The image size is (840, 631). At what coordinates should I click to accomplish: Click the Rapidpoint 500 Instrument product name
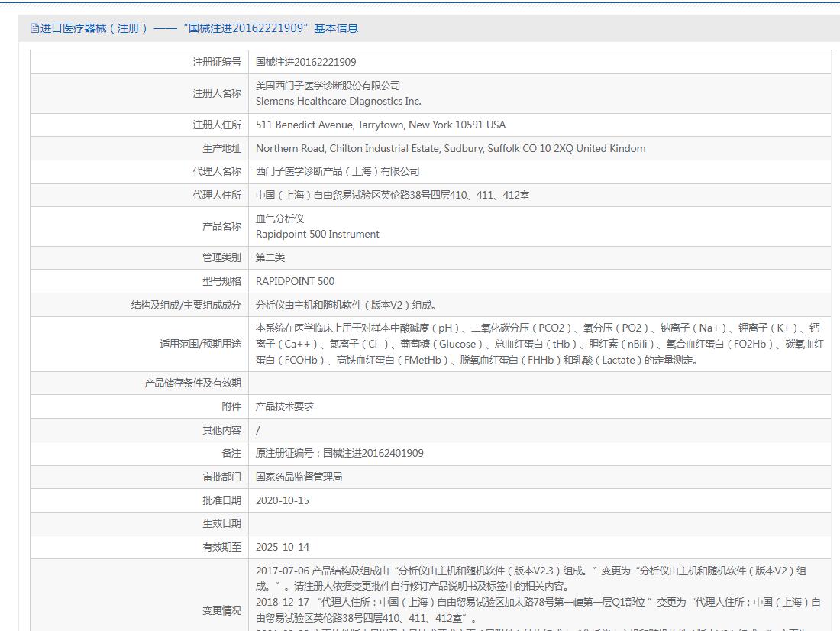[317, 234]
